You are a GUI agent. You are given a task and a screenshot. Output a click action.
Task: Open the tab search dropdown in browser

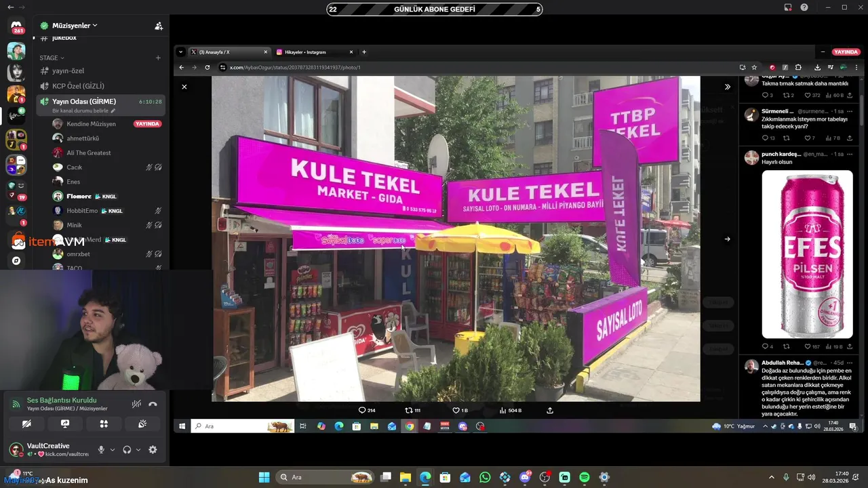point(180,52)
